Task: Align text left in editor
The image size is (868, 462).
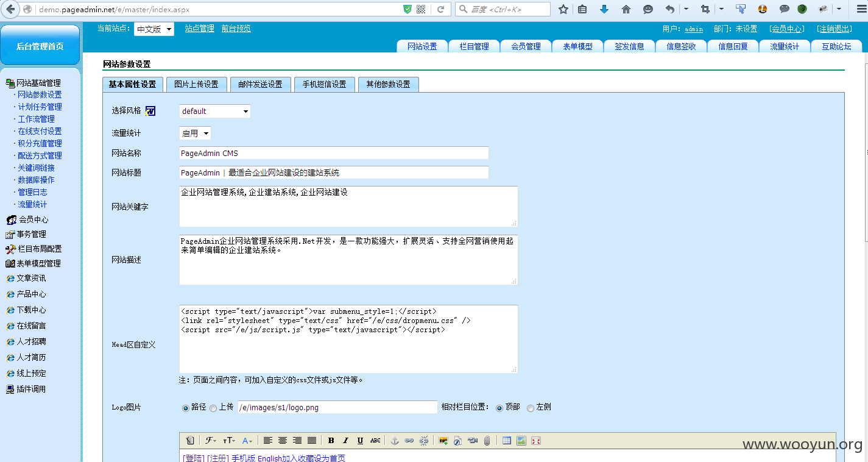Action: pos(268,441)
